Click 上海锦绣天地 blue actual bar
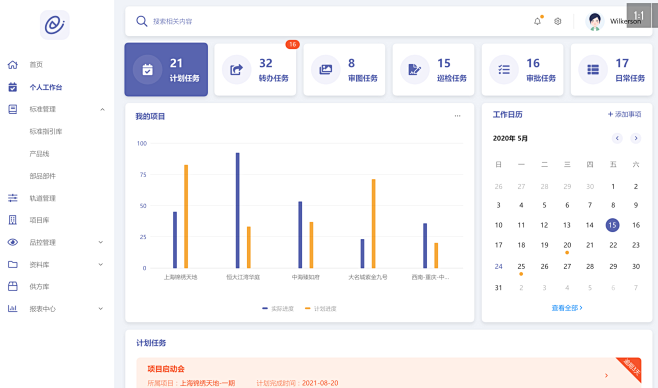658x388 pixels. (x=175, y=240)
